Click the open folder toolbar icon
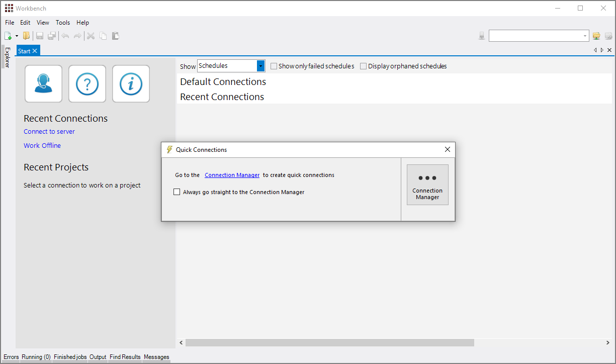 (26, 36)
